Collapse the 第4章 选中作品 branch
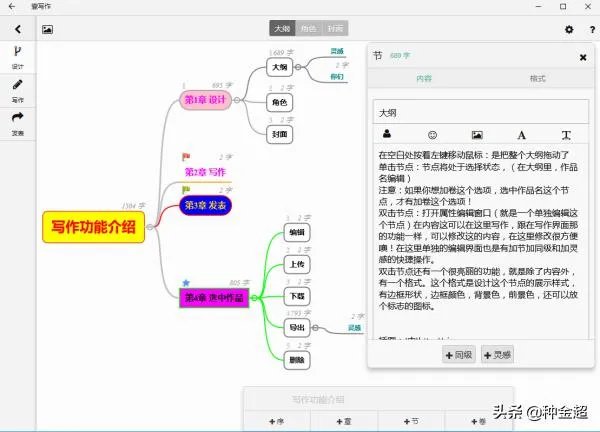The image size is (600, 432). (254, 297)
